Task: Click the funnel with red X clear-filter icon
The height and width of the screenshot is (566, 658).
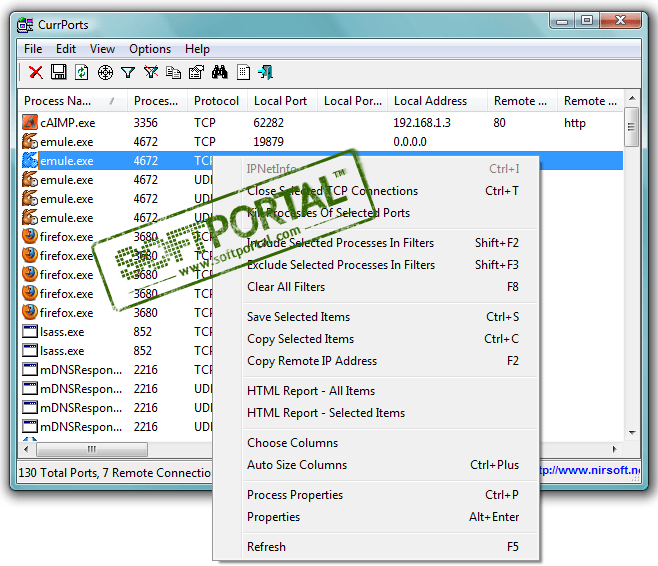Action: (151, 72)
